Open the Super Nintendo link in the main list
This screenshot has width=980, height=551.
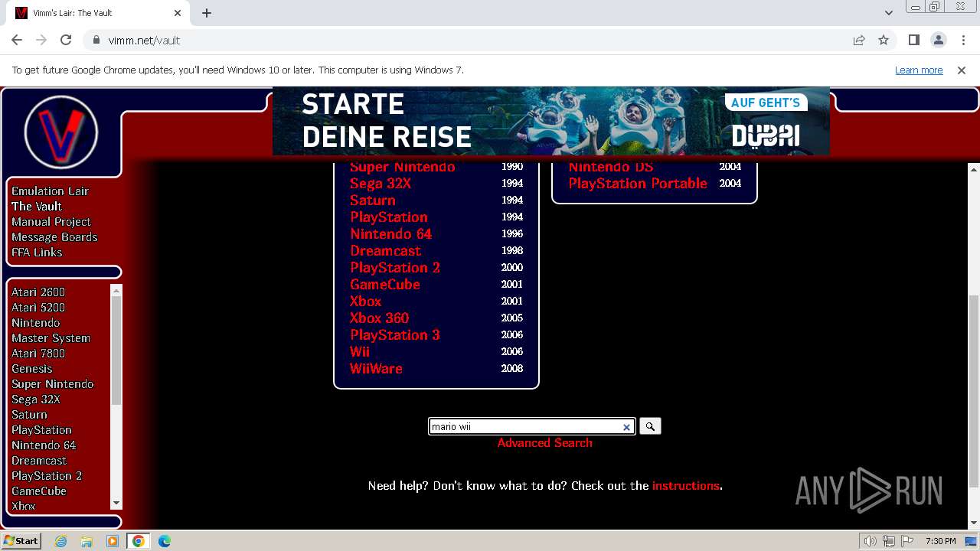(x=402, y=167)
